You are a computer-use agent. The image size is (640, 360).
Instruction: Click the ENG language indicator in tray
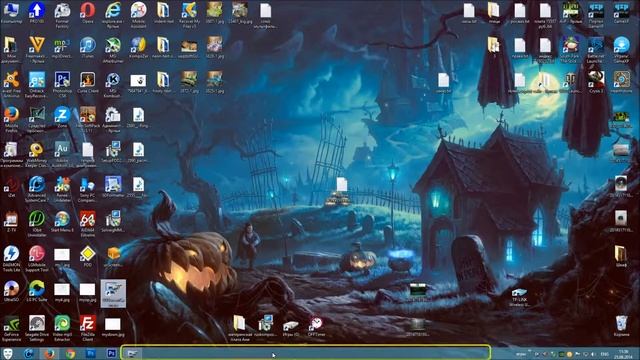pos(604,354)
